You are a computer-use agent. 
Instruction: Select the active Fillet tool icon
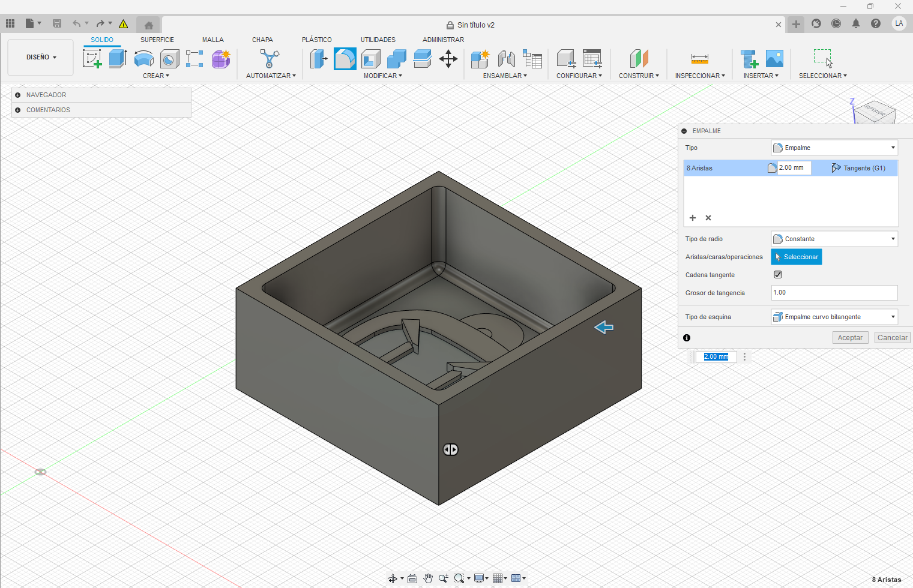[345, 59]
